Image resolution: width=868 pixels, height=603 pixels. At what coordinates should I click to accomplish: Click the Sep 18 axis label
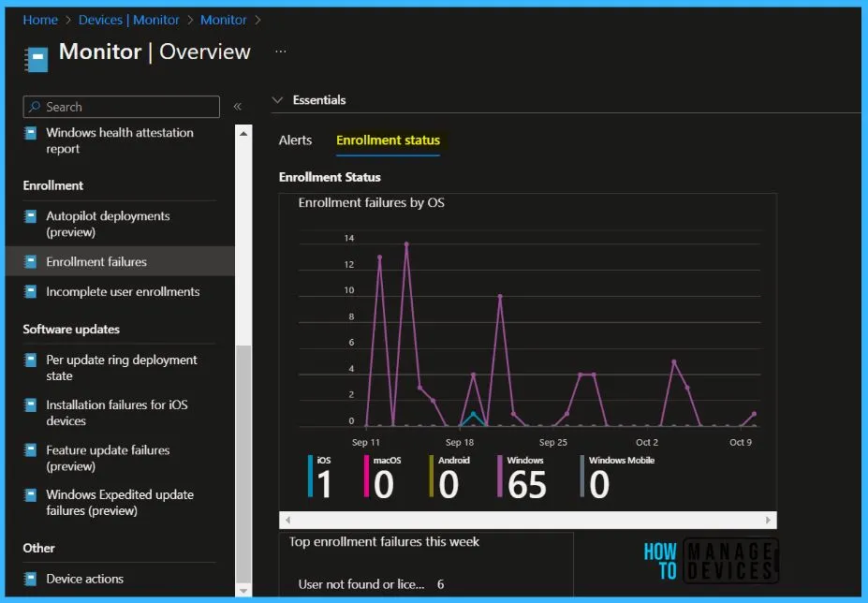[x=460, y=443]
